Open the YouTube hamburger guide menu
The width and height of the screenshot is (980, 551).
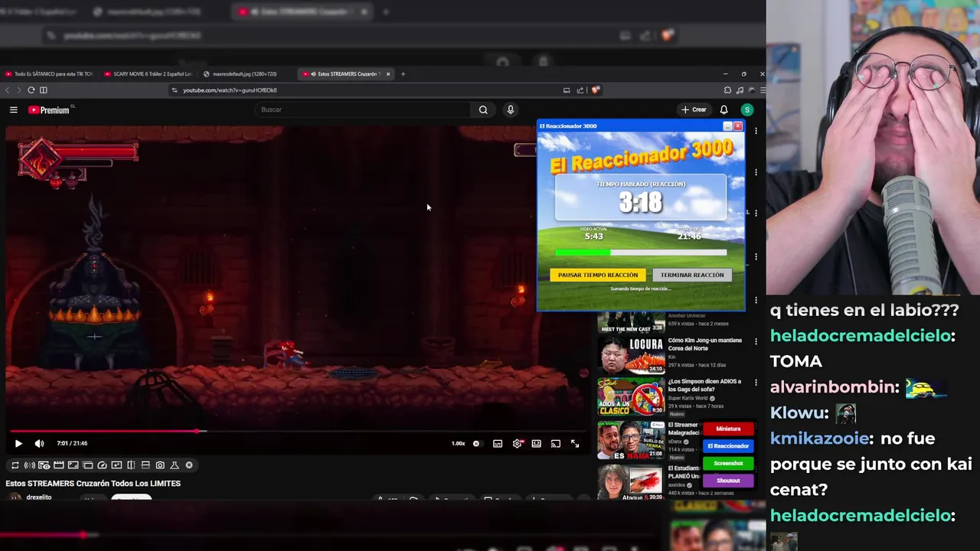click(13, 109)
